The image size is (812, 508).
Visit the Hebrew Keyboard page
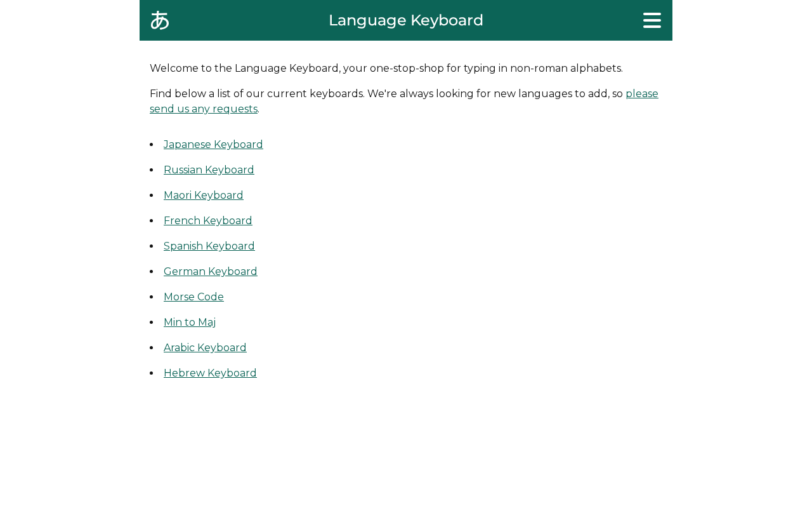coord(210,373)
